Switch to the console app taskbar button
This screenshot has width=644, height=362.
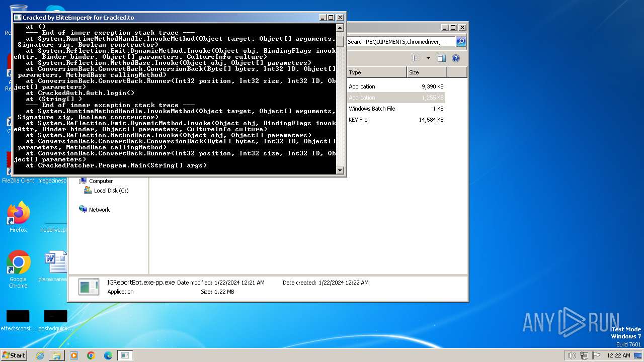tap(125, 355)
